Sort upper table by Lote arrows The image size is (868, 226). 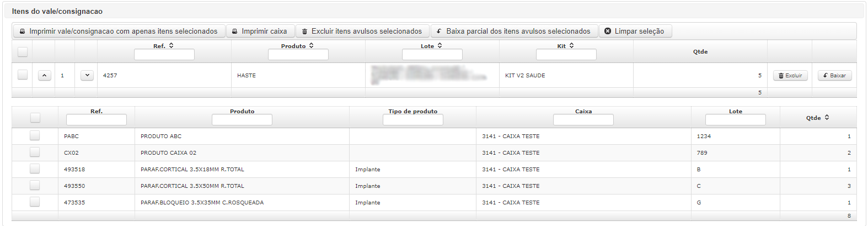(440, 46)
